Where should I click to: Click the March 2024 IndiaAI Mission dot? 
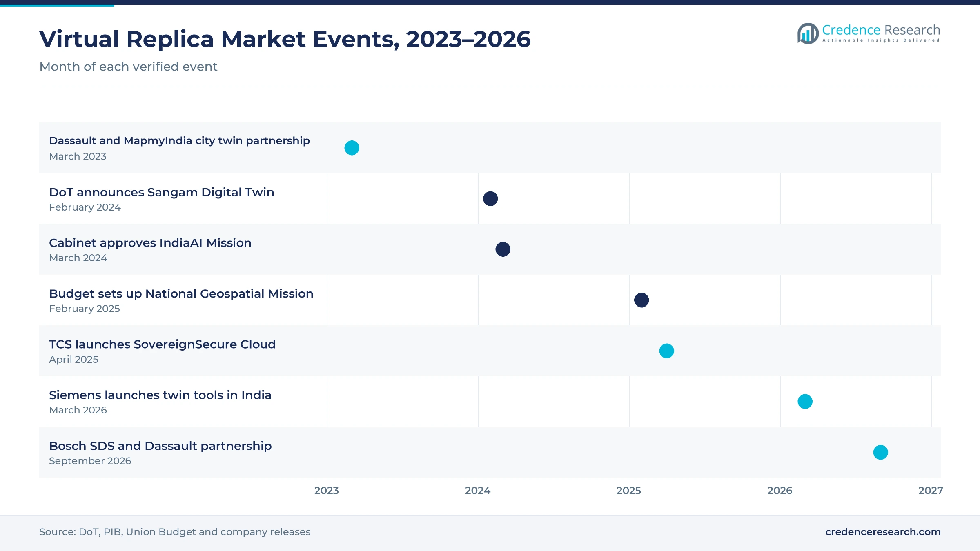click(503, 249)
